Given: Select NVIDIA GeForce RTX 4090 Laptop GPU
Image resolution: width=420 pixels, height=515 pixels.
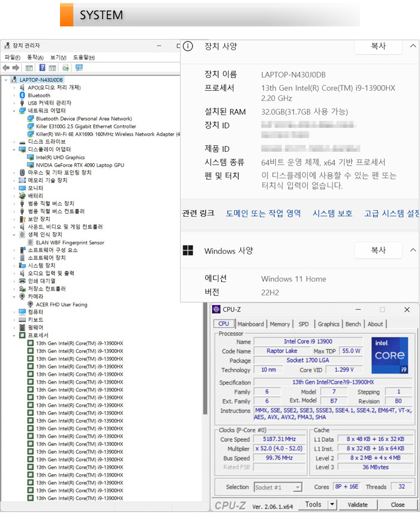Looking at the screenshot, I should click(80, 165).
